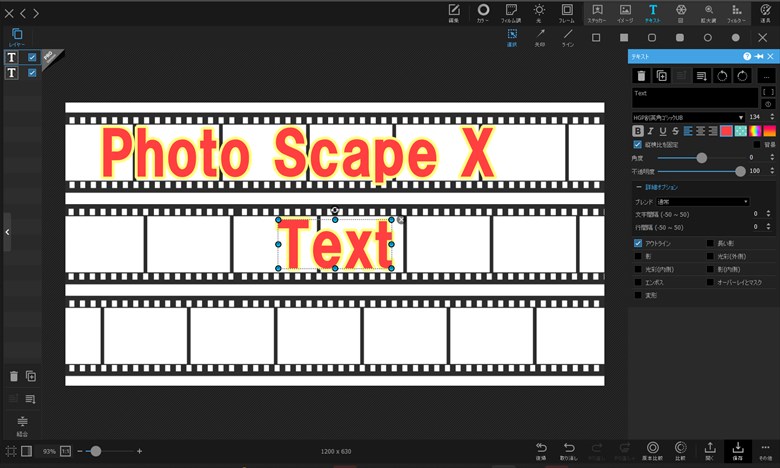Enable the エンボス emboss checkbox
Viewport: 780px width, 468px height.
click(x=638, y=282)
